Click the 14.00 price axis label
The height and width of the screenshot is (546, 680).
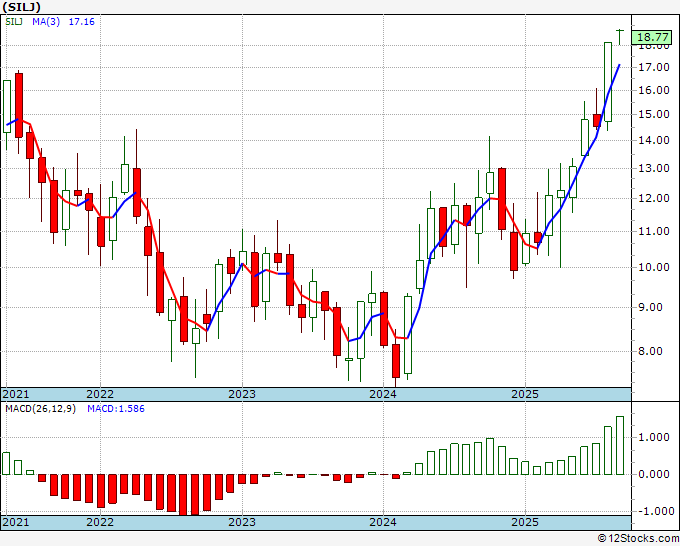[x=654, y=140]
